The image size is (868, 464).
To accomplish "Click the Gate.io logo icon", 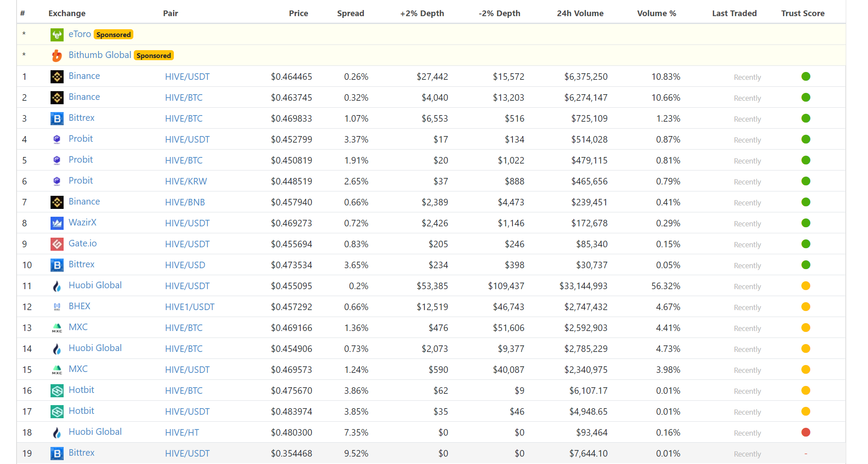I will coord(57,244).
